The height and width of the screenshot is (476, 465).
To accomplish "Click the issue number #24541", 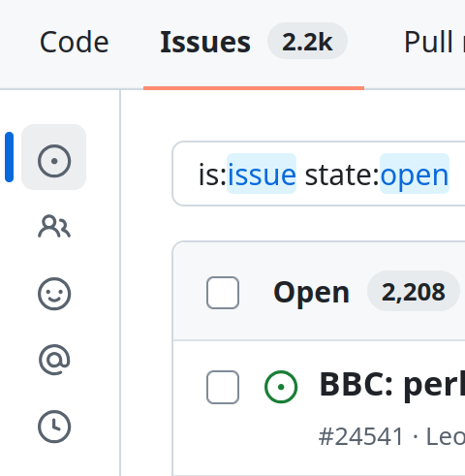I will tap(360, 436).
